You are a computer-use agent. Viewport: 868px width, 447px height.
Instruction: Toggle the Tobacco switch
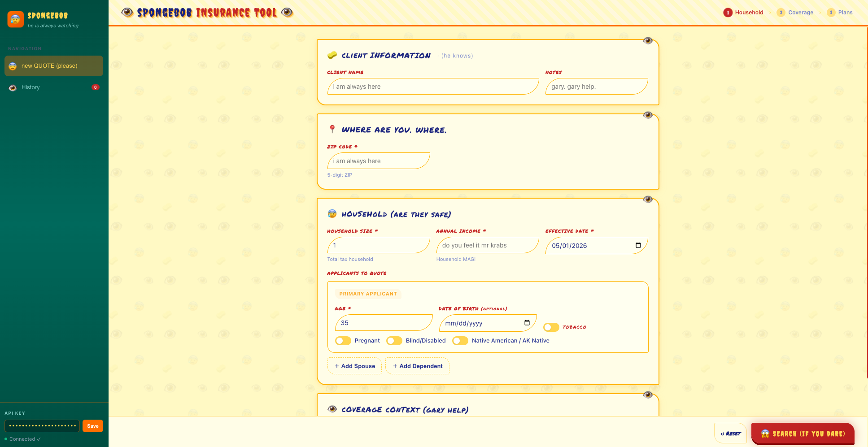pyautogui.click(x=551, y=327)
